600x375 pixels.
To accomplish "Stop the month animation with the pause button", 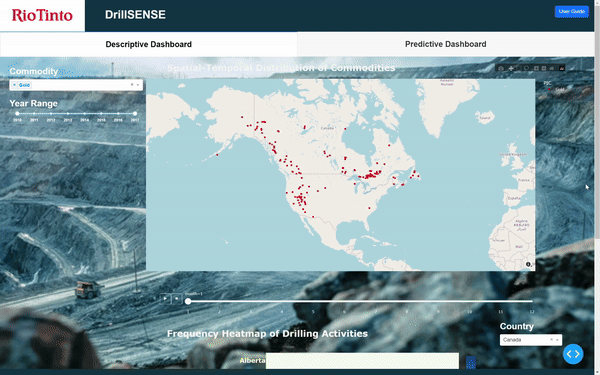I will click(x=176, y=298).
